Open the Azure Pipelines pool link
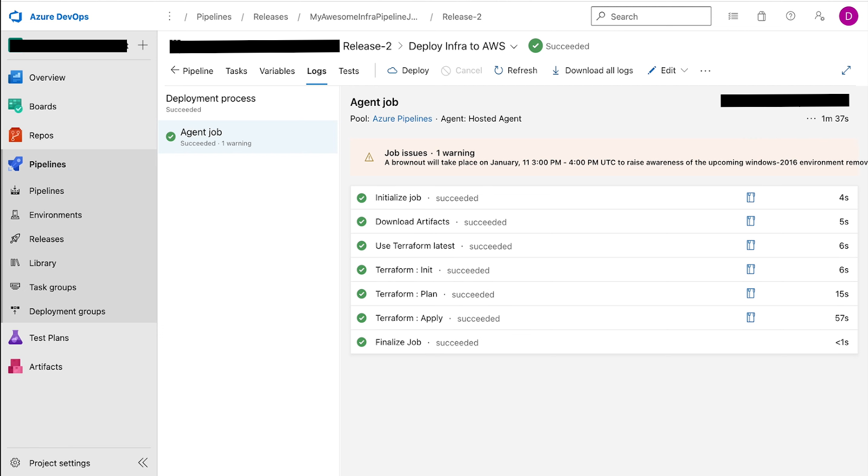The image size is (868, 476). pyautogui.click(x=403, y=119)
